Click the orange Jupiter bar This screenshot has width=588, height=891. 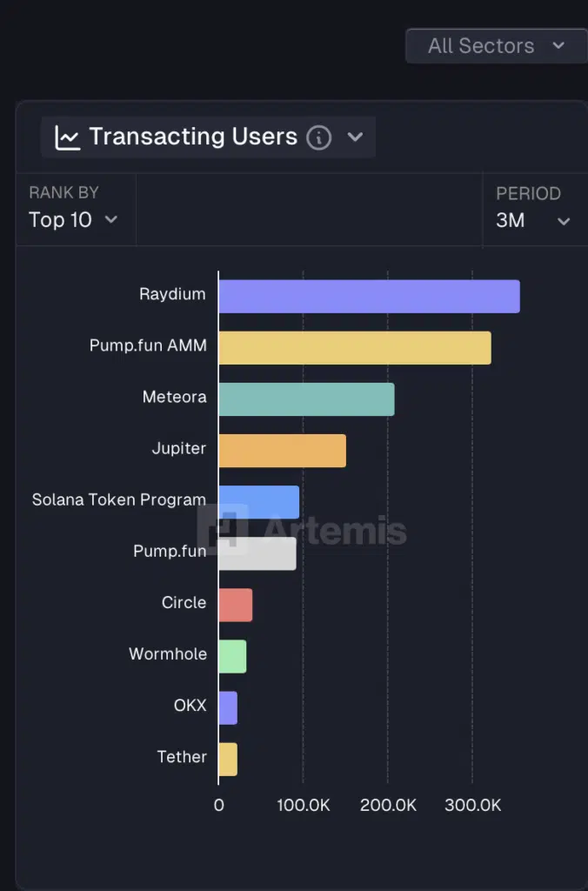tap(282, 451)
